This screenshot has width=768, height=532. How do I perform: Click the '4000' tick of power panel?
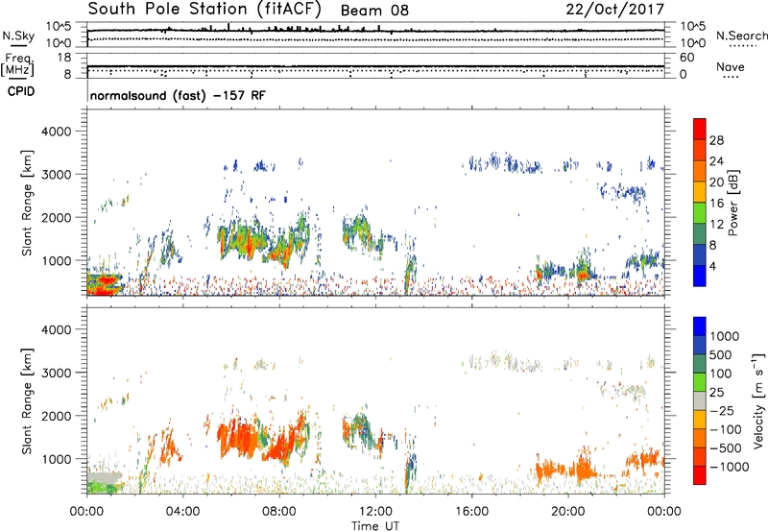pos(56,132)
